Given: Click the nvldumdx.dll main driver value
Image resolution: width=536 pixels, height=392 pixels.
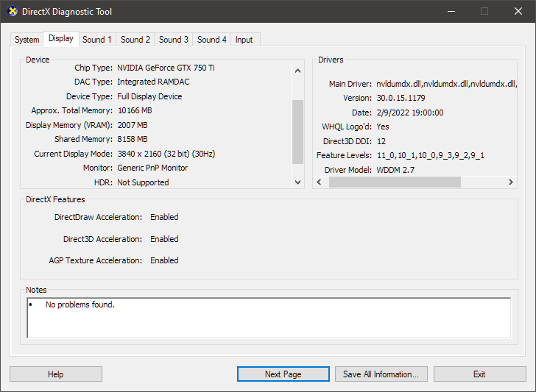Looking at the screenshot, I should [446, 84].
